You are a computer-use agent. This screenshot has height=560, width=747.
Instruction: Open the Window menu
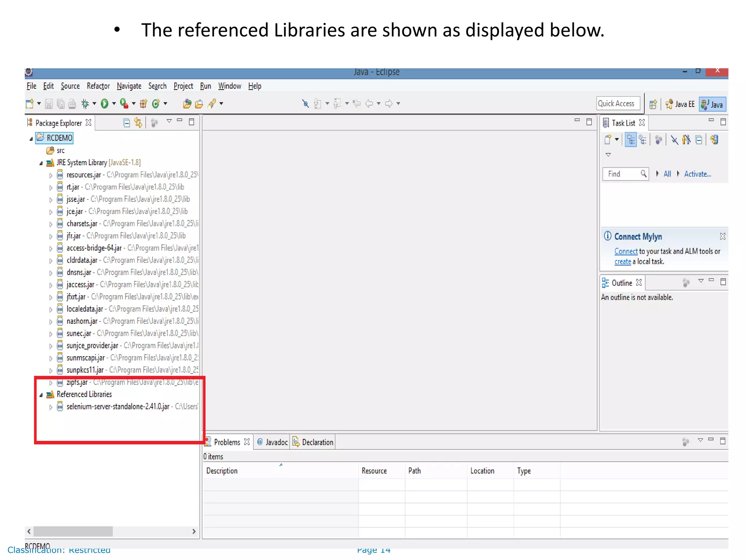coord(229,86)
